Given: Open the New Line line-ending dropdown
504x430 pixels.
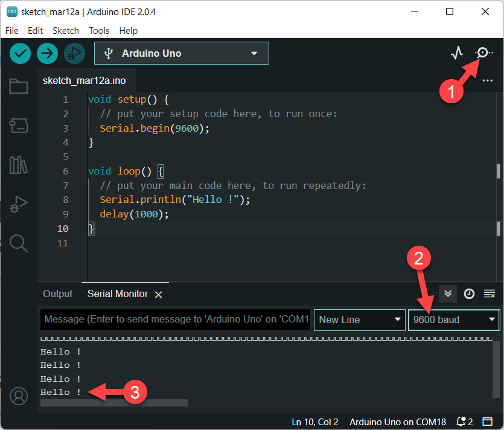Looking at the screenshot, I should coord(359,319).
